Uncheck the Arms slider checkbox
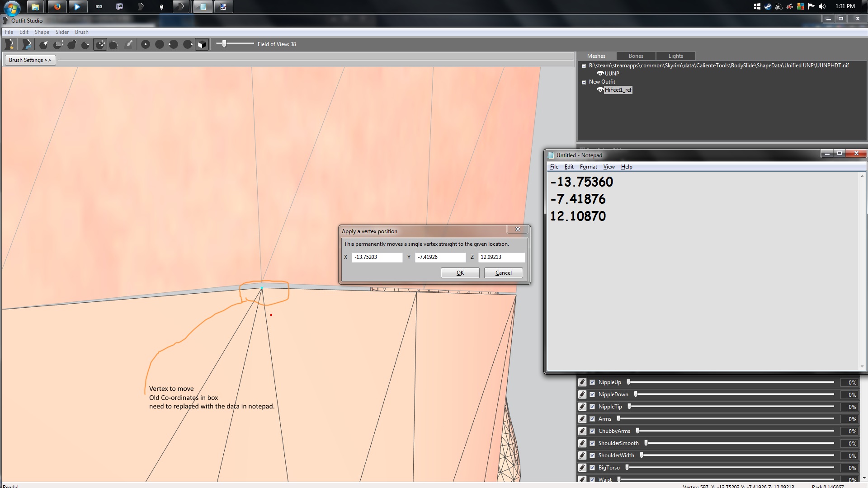 tap(592, 419)
